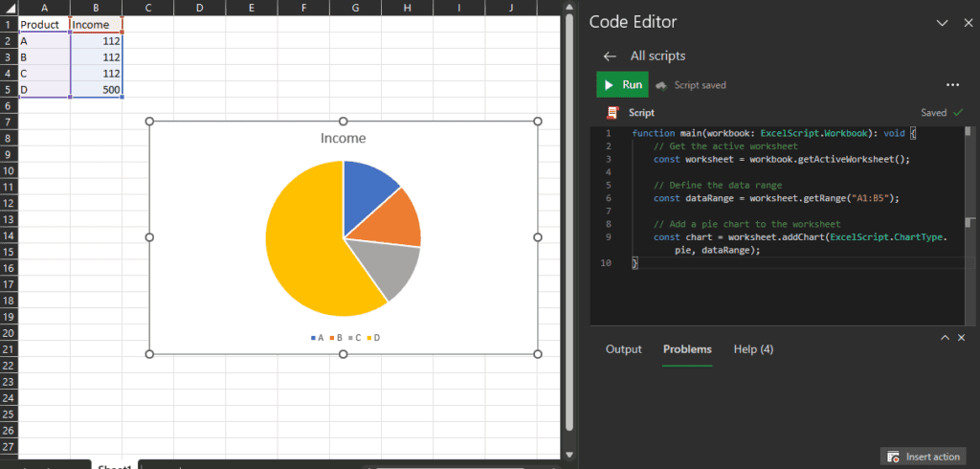Click the Insert action button
The width and height of the screenshot is (980, 469).
click(924, 457)
